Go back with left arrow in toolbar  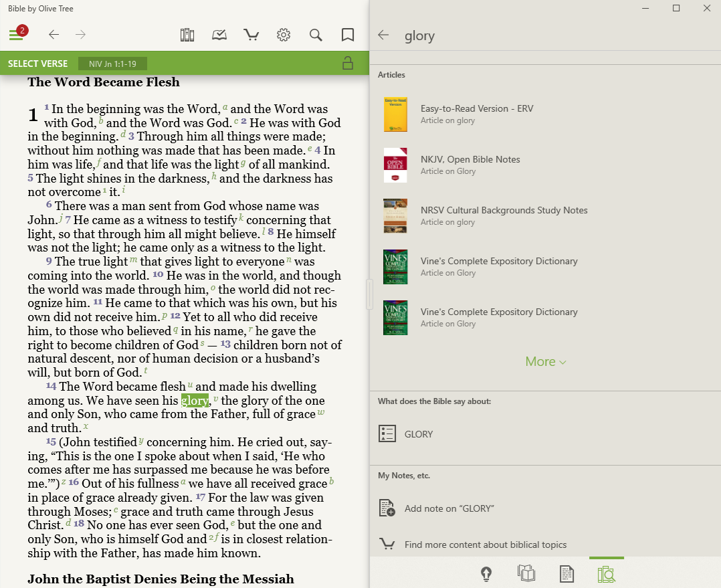click(x=54, y=35)
